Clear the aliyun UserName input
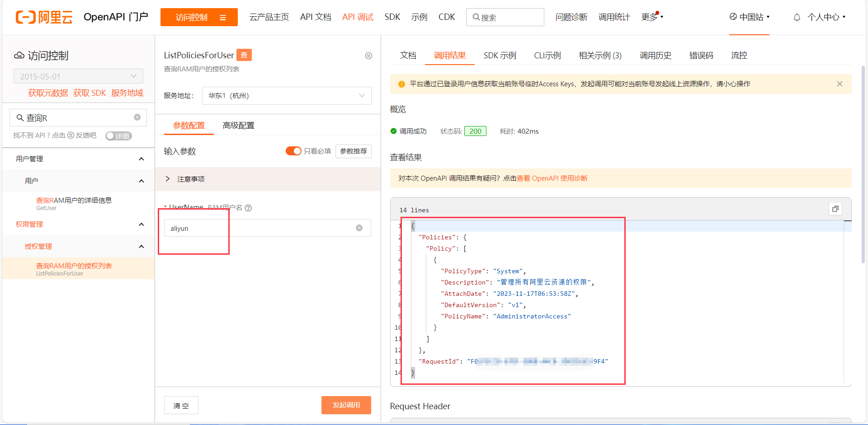 359,228
